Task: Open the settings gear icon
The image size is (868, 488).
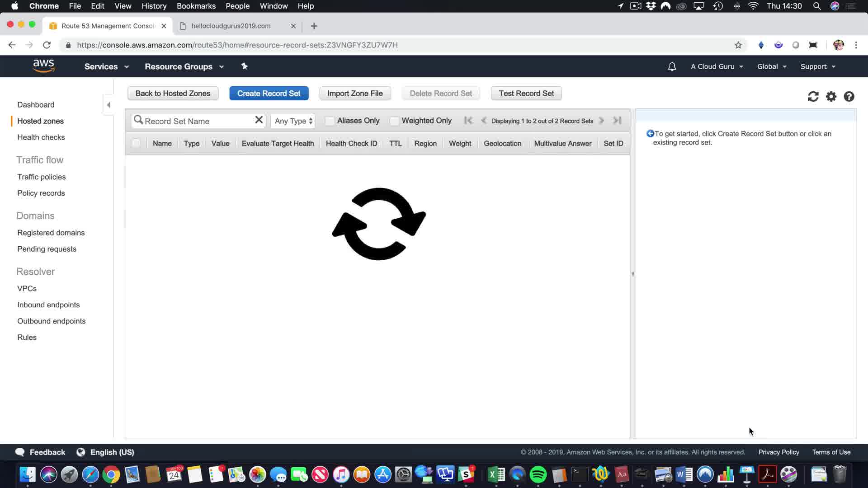Action: click(831, 96)
